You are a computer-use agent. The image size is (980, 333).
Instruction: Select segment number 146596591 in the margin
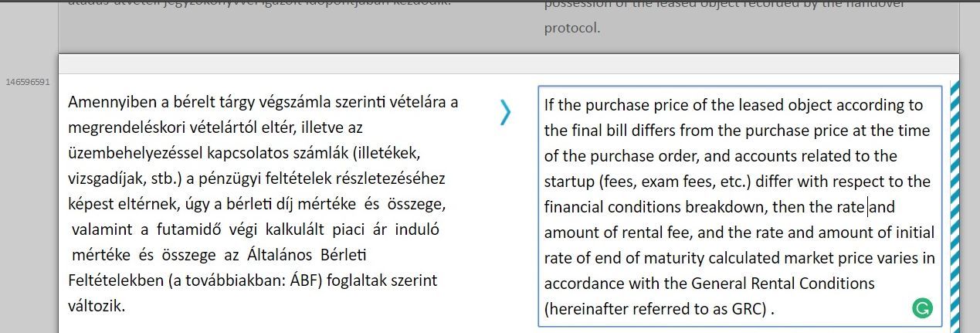27,81
